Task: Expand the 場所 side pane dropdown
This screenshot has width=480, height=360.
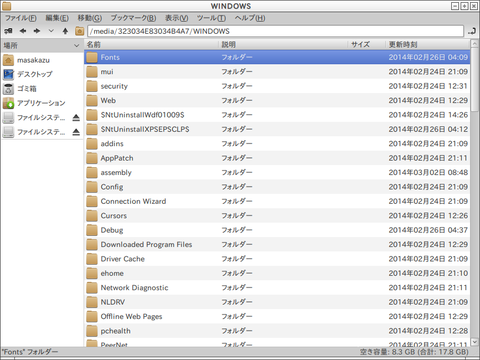Action: [76, 45]
